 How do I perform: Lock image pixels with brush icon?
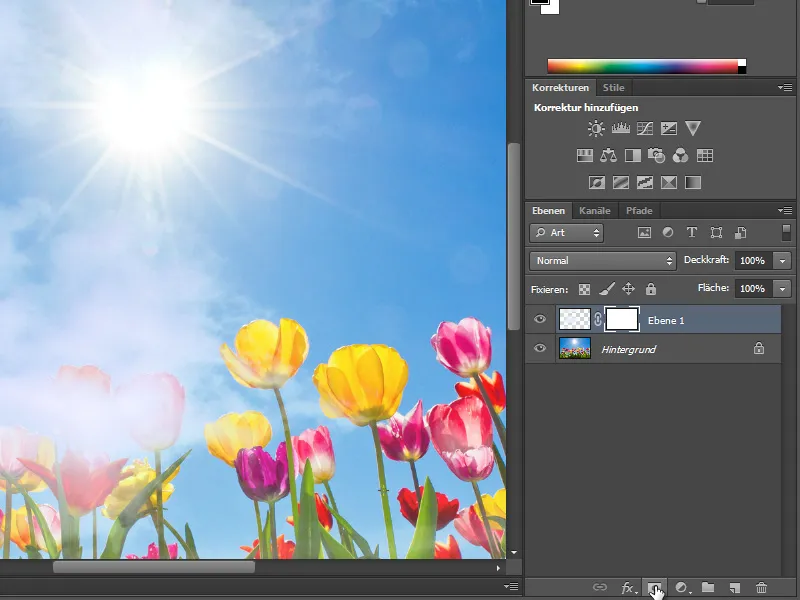607,289
